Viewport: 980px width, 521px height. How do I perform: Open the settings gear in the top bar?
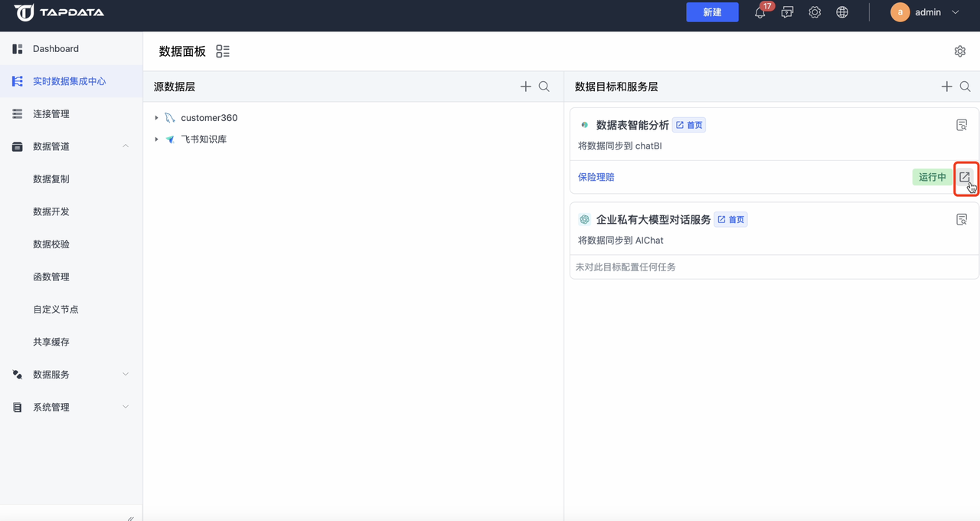(x=815, y=12)
